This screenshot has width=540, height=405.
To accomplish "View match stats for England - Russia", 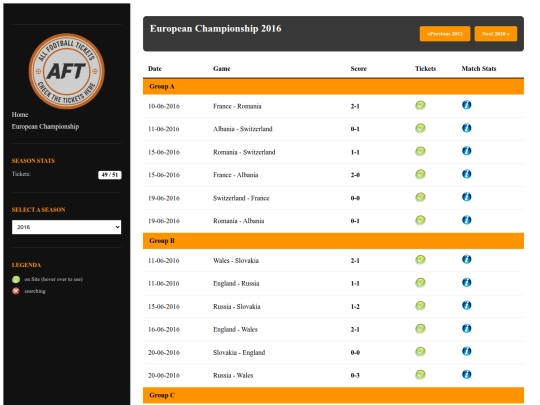I will pos(467,282).
